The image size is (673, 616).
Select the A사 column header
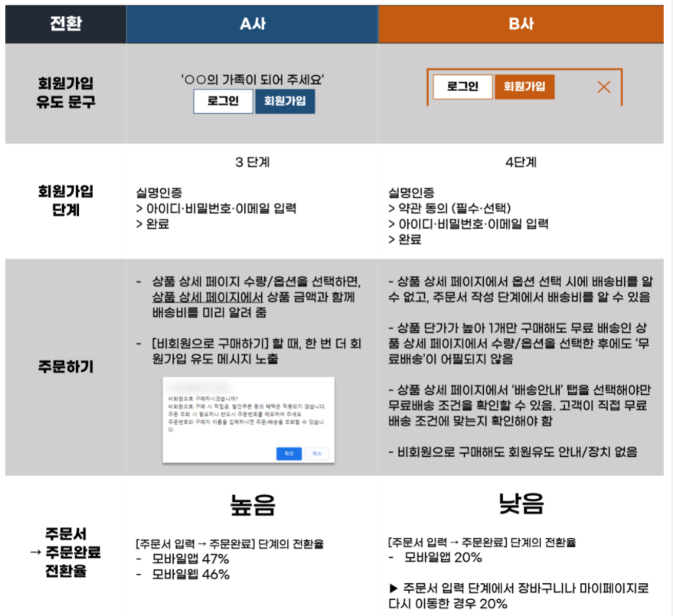click(252, 24)
